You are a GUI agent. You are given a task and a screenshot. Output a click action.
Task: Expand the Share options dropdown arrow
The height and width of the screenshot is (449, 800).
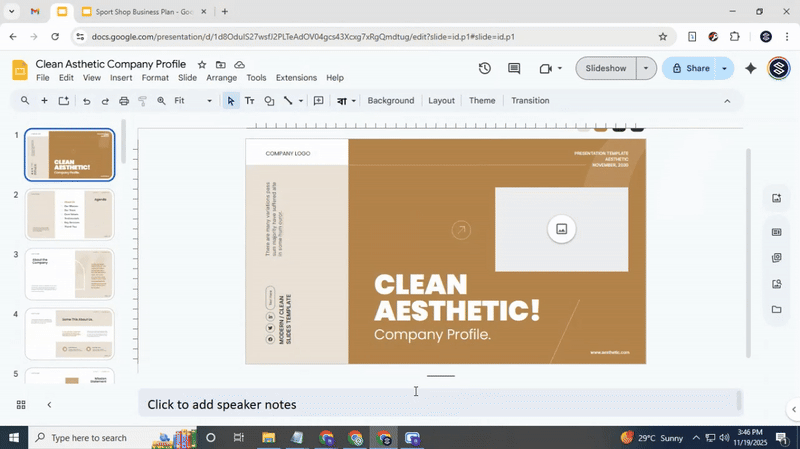[x=724, y=69]
